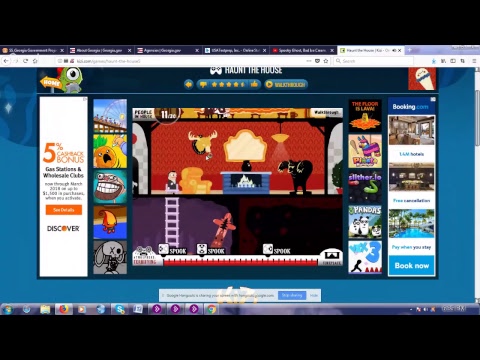Open the gray bunny game thumbnail

coord(110,257)
